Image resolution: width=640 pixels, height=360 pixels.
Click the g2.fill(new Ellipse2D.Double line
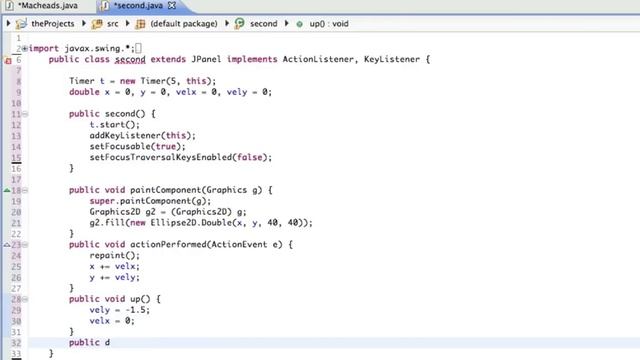(x=201, y=223)
